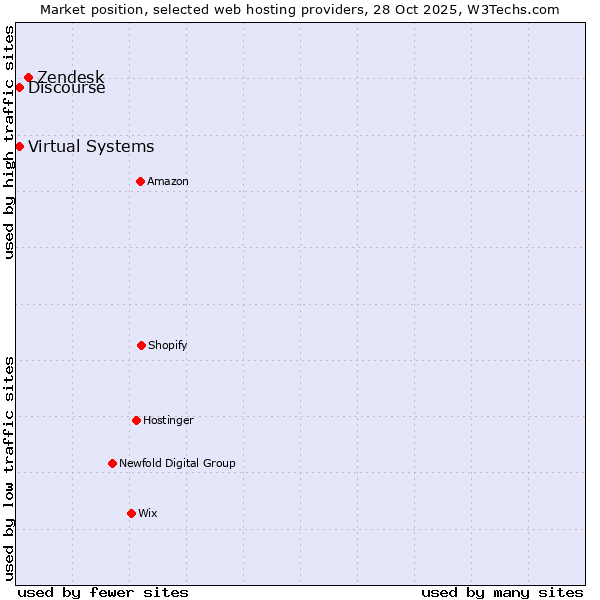The height and width of the screenshot is (600, 600).
Task: Click the Newfold Digital Group label
Action: pos(177,464)
